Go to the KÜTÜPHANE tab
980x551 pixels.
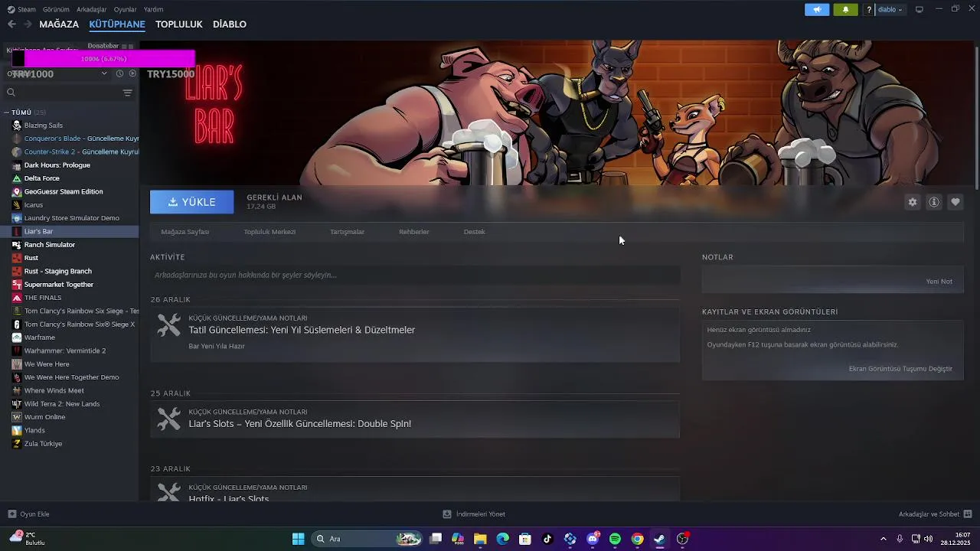[117, 24]
